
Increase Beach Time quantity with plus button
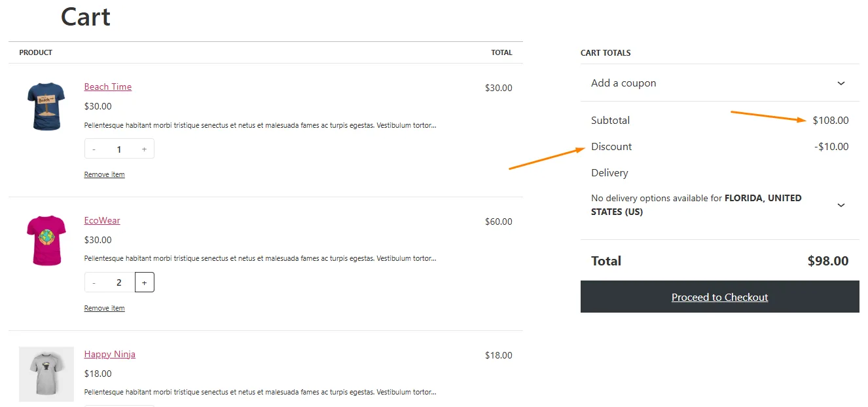click(144, 149)
